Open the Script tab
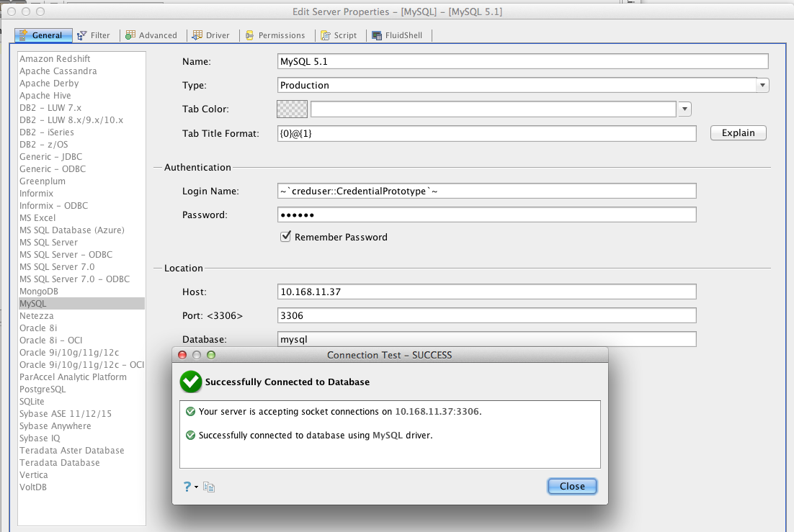 point(339,35)
